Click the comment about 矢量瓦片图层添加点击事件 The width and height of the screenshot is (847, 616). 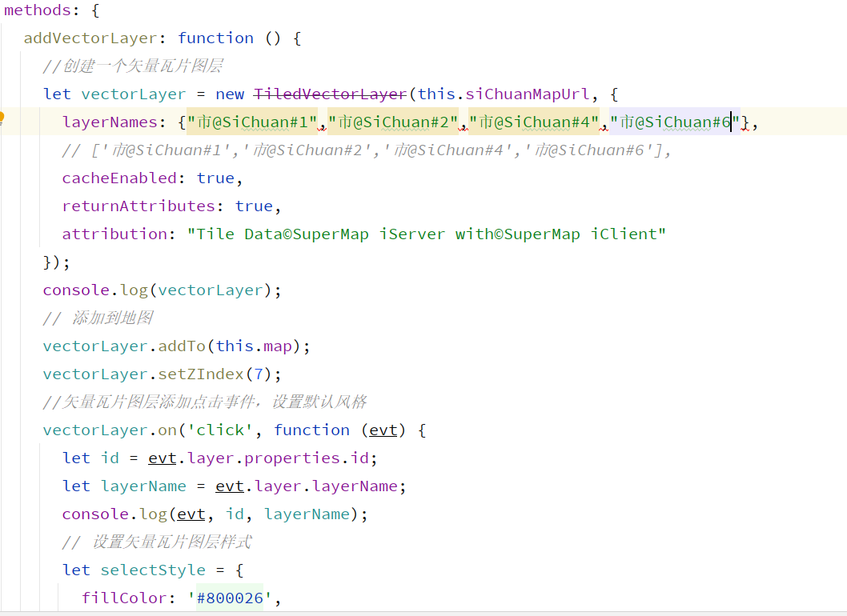pyautogui.click(x=205, y=402)
